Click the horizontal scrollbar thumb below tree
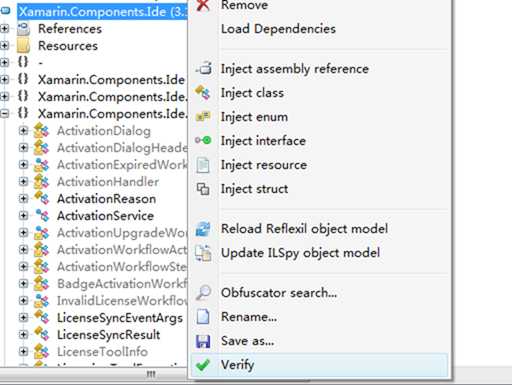 click(151, 375)
